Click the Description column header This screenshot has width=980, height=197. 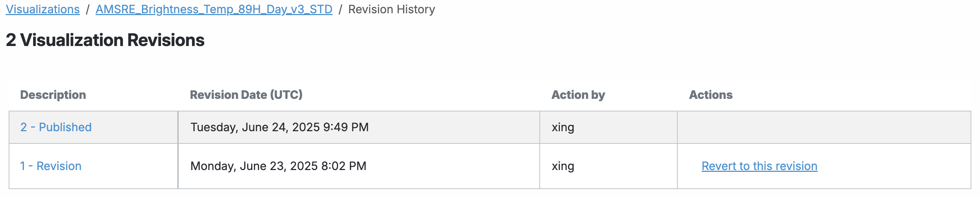(53, 95)
